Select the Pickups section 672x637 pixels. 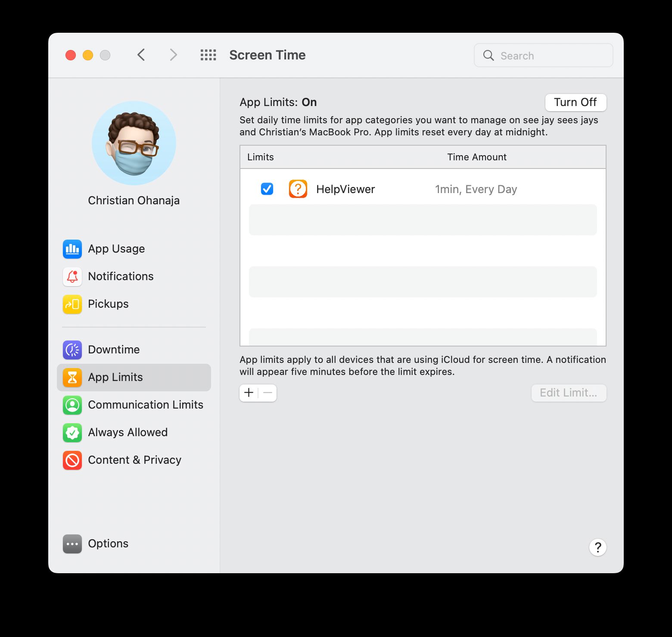point(108,304)
